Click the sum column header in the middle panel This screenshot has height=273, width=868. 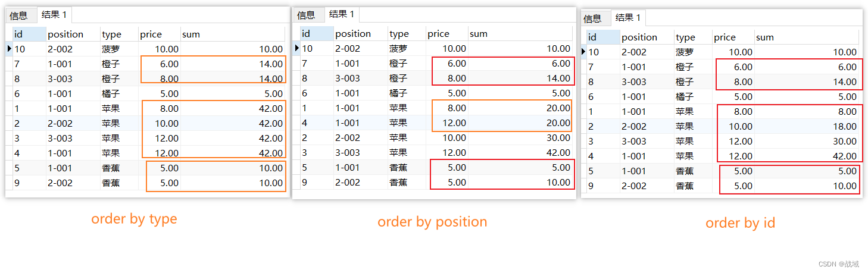(x=521, y=34)
